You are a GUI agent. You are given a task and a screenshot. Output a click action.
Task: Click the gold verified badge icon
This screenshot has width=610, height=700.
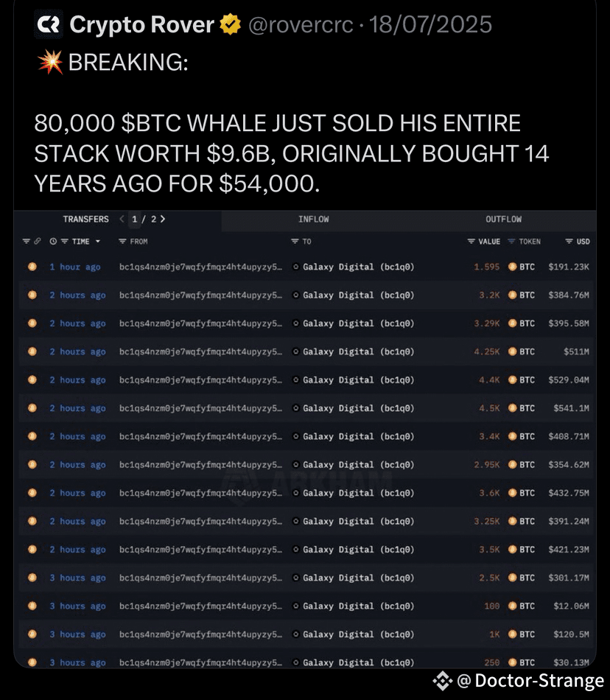[231, 24]
